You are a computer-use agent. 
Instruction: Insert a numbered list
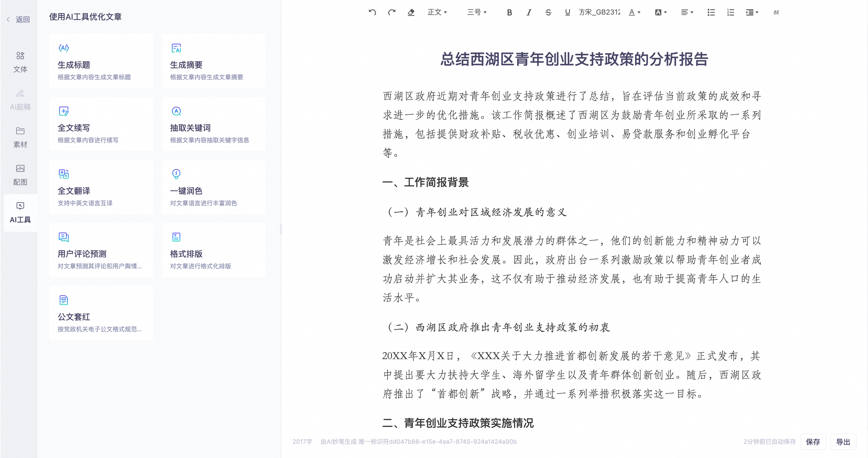(x=730, y=13)
